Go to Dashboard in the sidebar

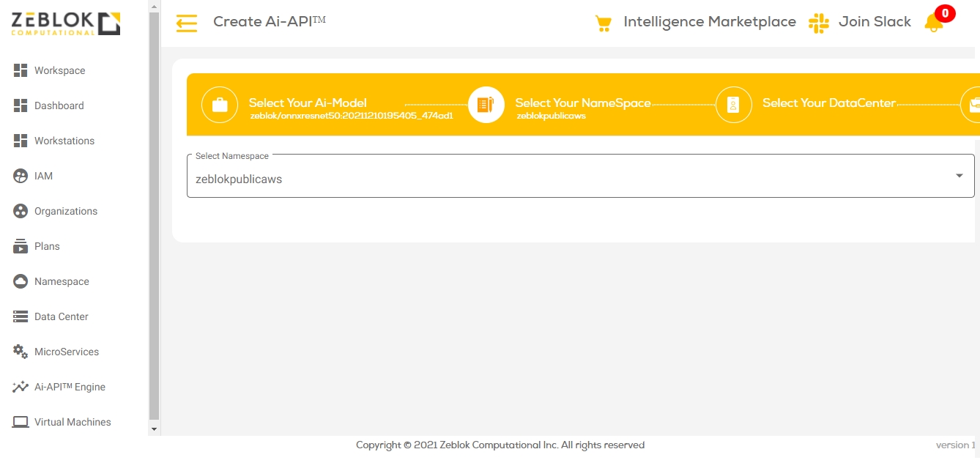[59, 105]
